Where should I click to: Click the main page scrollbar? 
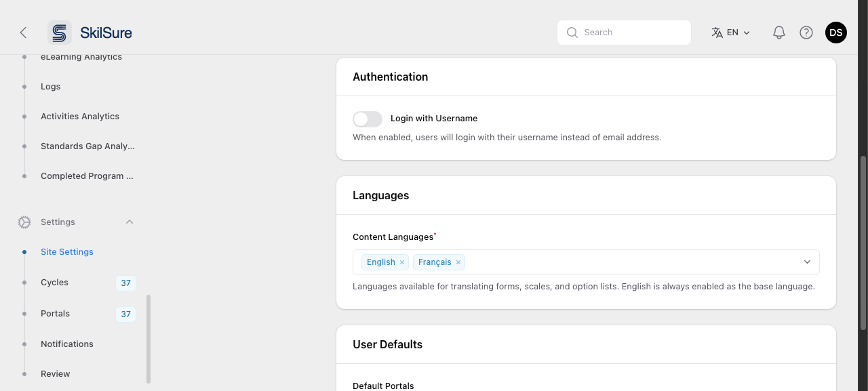click(863, 244)
